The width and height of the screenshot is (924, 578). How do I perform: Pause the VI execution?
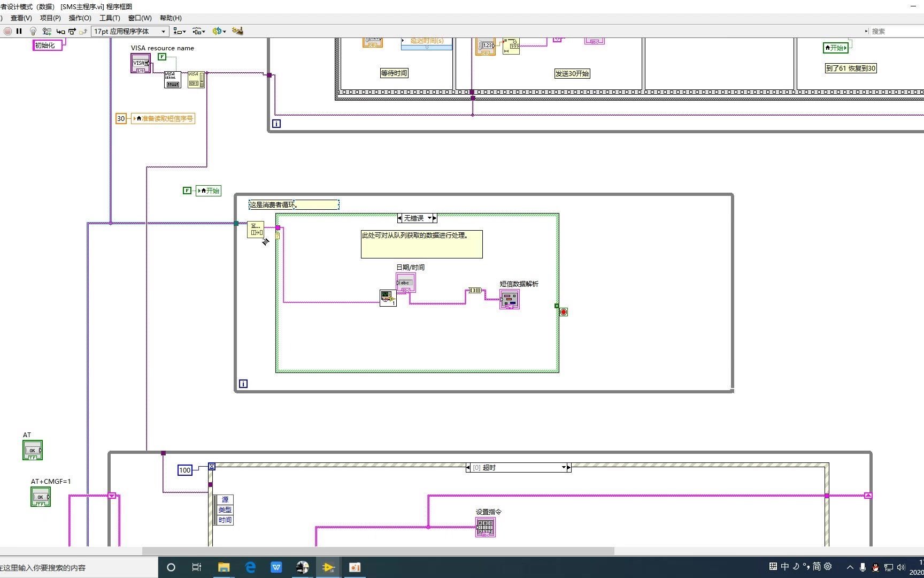tap(19, 31)
